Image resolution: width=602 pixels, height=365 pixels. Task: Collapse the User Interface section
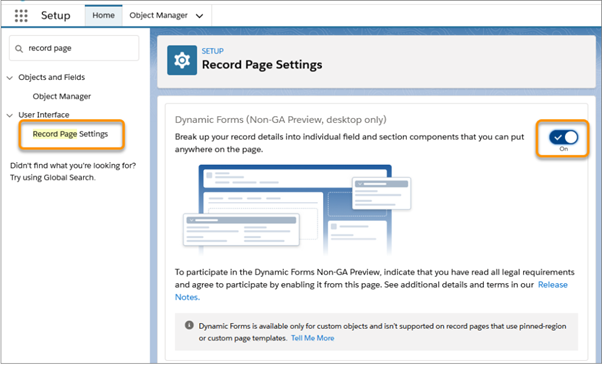[x=10, y=115]
